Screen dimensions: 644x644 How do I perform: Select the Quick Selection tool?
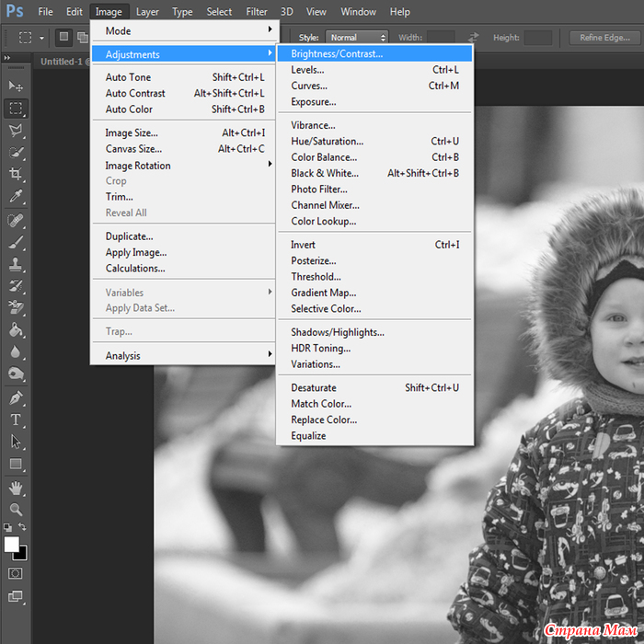pyautogui.click(x=16, y=153)
